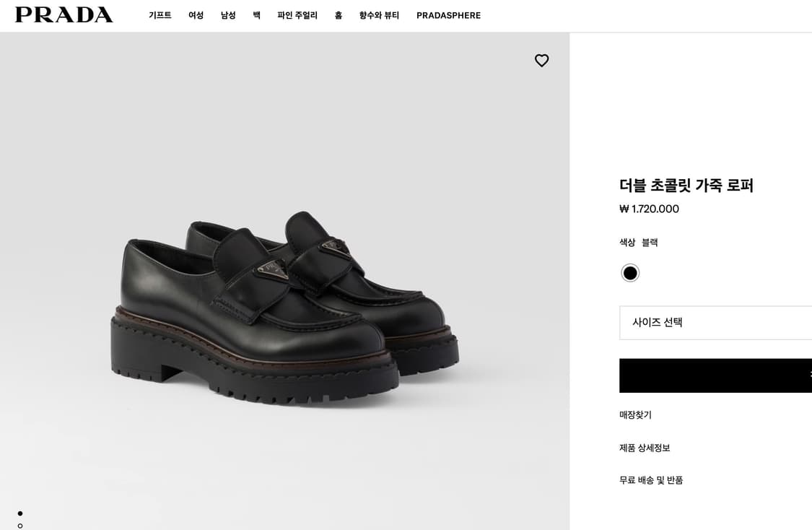Click the black add-to-bag button
The height and width of the screenshot is (530, 812).
pyautogui.click(x=716, y=375)
